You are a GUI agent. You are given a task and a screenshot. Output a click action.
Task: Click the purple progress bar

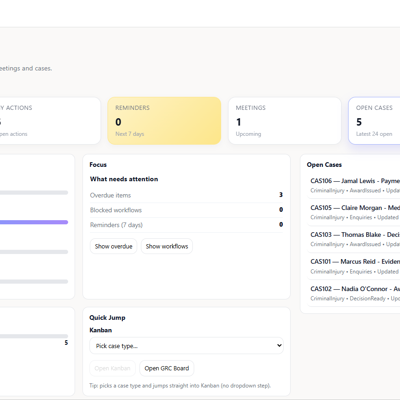(34, 222)
